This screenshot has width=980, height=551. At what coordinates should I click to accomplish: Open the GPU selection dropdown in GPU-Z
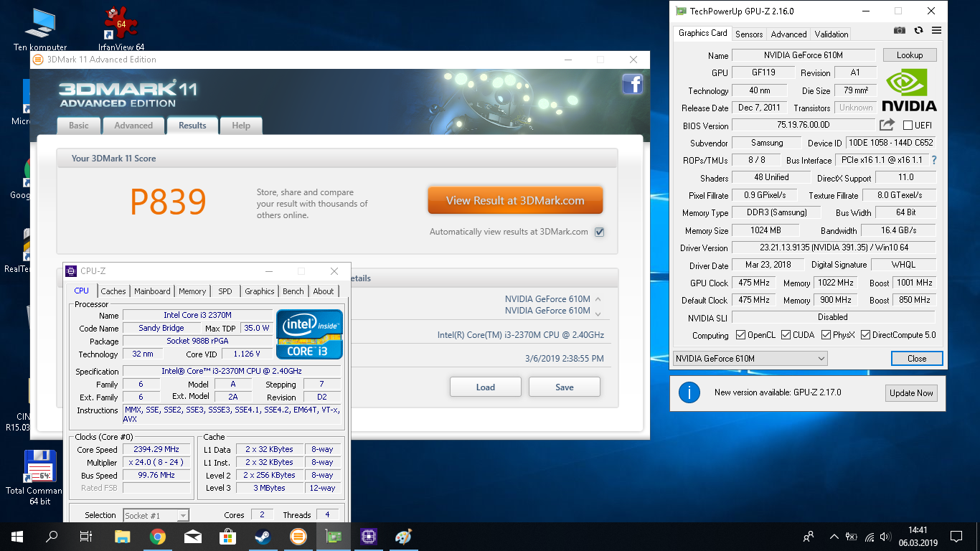pyautogui.click(x=750, y=358)
